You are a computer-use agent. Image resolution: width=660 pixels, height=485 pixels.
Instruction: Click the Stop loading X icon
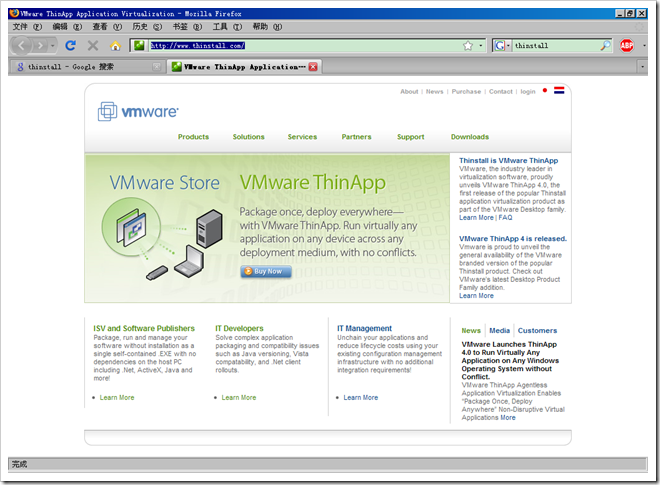click(x=93, y=45)
